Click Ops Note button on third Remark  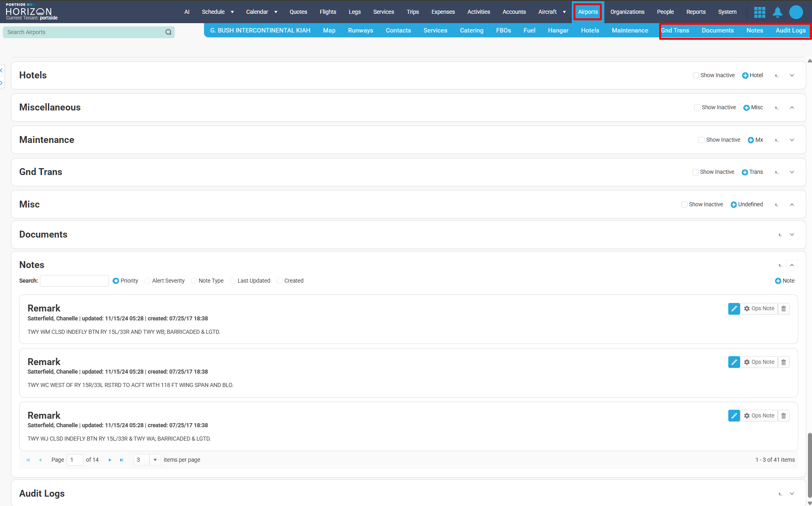(759, 416)
